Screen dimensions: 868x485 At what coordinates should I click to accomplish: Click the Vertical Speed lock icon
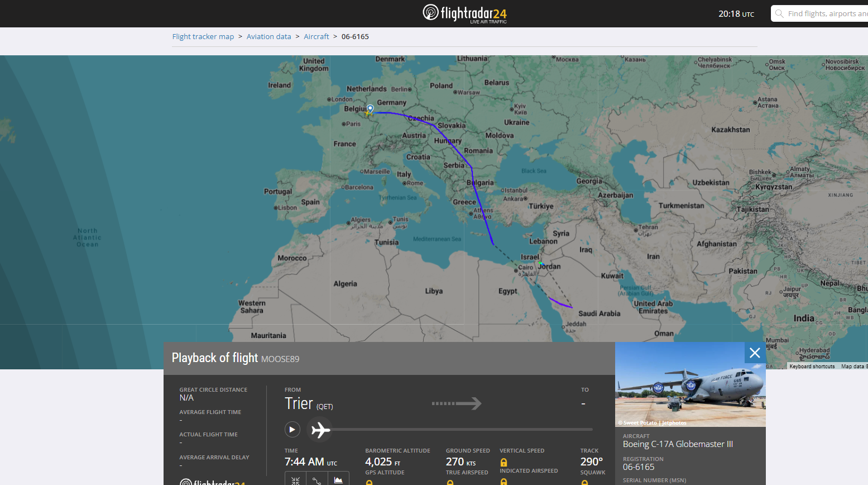click(503, 462)
